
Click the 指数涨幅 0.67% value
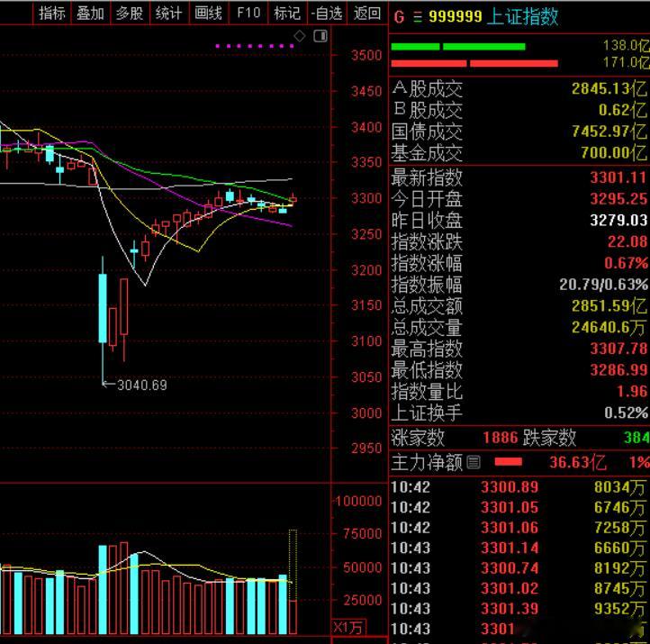coord(626,263)
